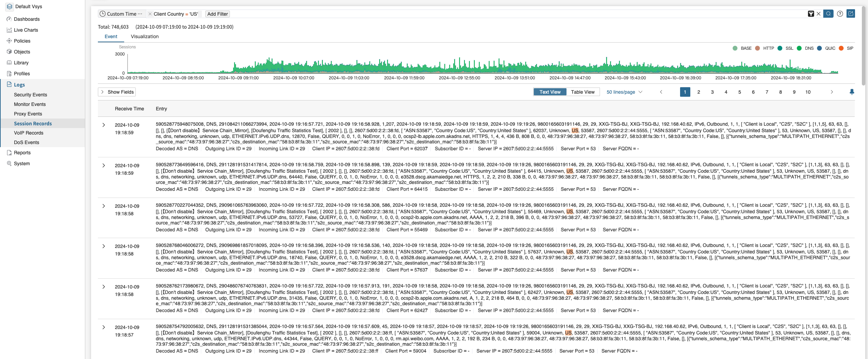Screen dimensions: 868x359
Task: Open Security Events log menu
Action: coord(30,95)
